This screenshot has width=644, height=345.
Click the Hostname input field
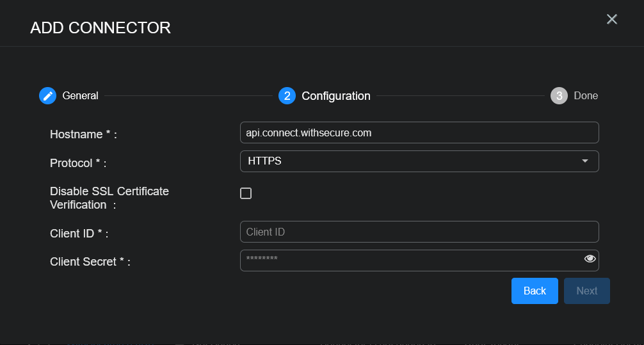tap(419, 132)
